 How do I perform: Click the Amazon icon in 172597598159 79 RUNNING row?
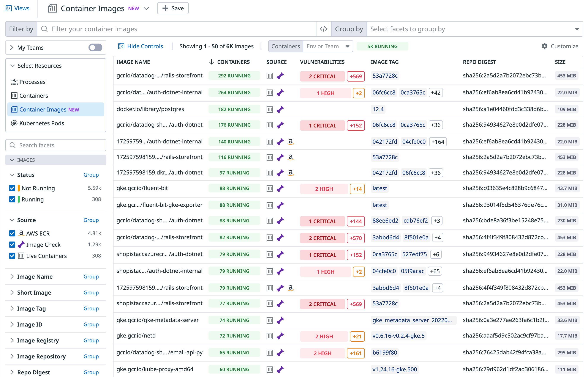coord(291,288)
